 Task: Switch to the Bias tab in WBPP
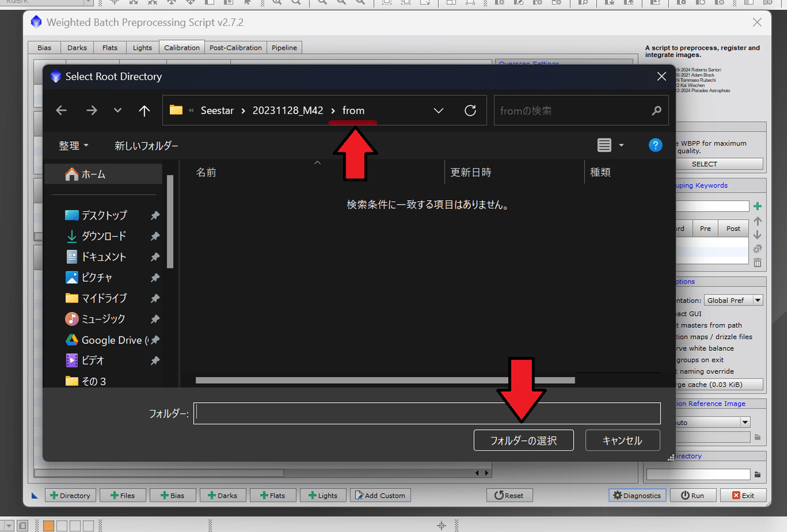(x=45, y=47)
